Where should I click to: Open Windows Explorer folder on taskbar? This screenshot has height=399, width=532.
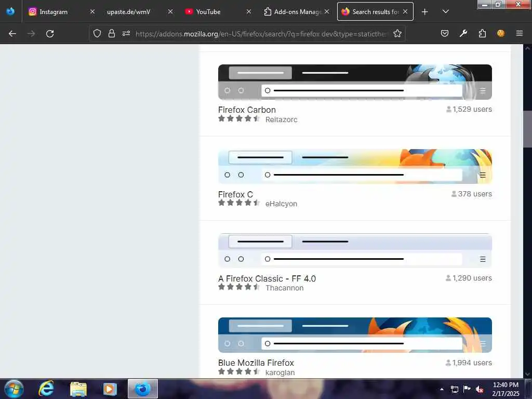tap(78, 389)
